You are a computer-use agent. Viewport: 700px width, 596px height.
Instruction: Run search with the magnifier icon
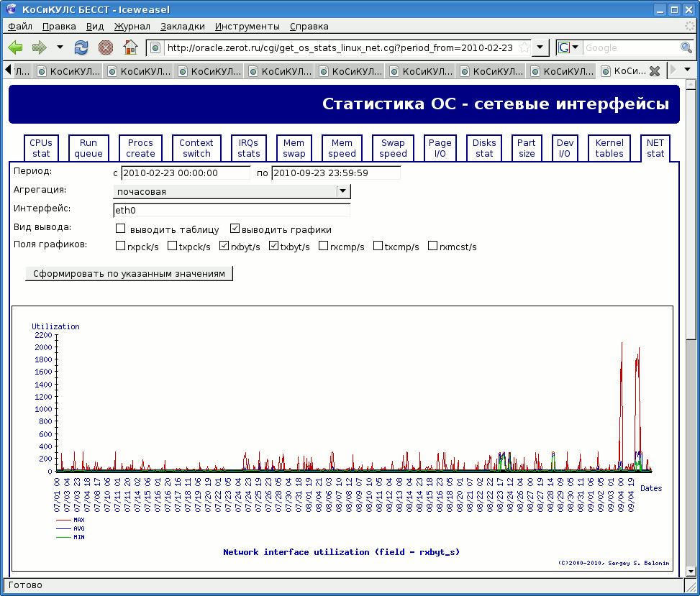(686, 47)
